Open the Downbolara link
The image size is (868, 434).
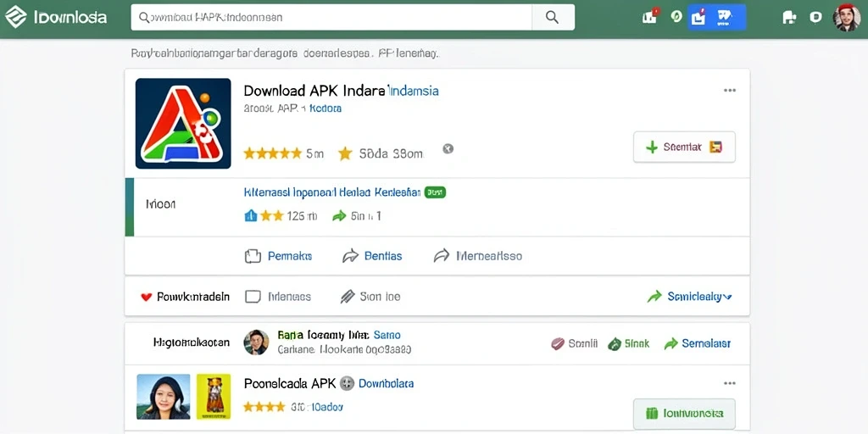pyautogui.click(x=386, y=383)
